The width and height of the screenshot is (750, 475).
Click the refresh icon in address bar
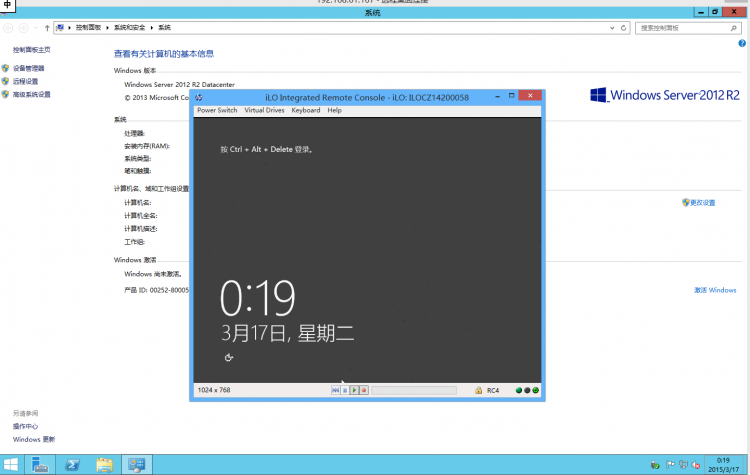click(623, 28)
